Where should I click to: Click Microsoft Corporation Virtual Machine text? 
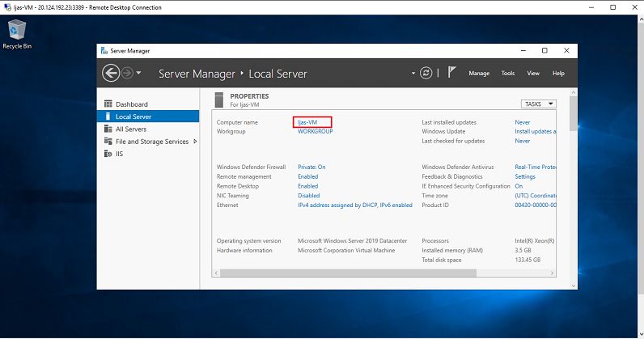click(x=346, y=250)
